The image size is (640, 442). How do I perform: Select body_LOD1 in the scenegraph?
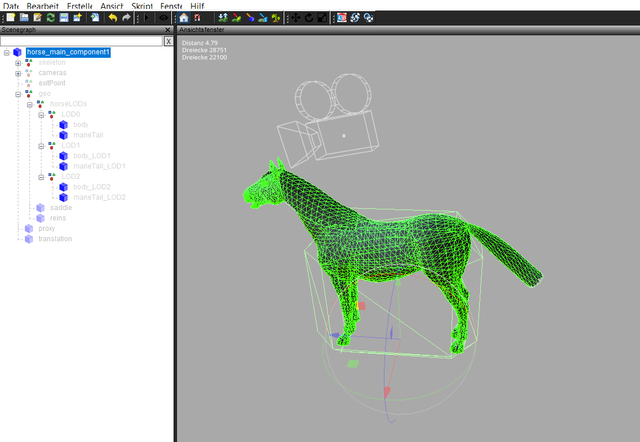(x=92, y=156)
